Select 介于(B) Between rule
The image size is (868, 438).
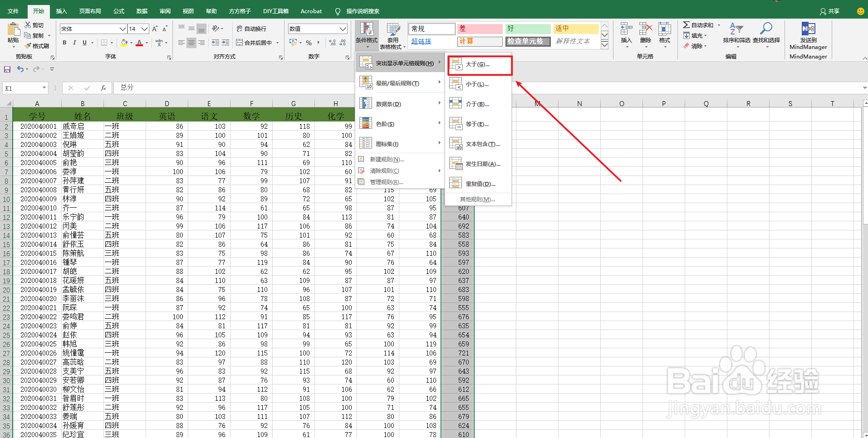click(x=479, y=104)
